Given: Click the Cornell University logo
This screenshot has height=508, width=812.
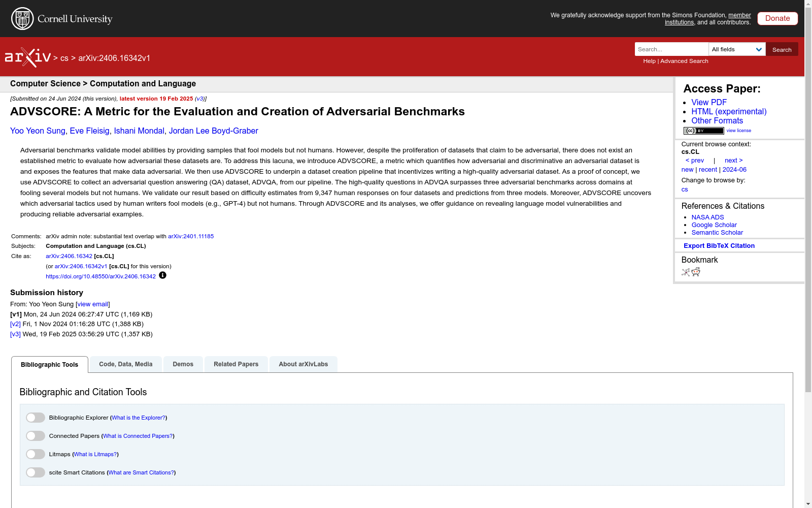Looking at the screenshot, I should point(61,19).
